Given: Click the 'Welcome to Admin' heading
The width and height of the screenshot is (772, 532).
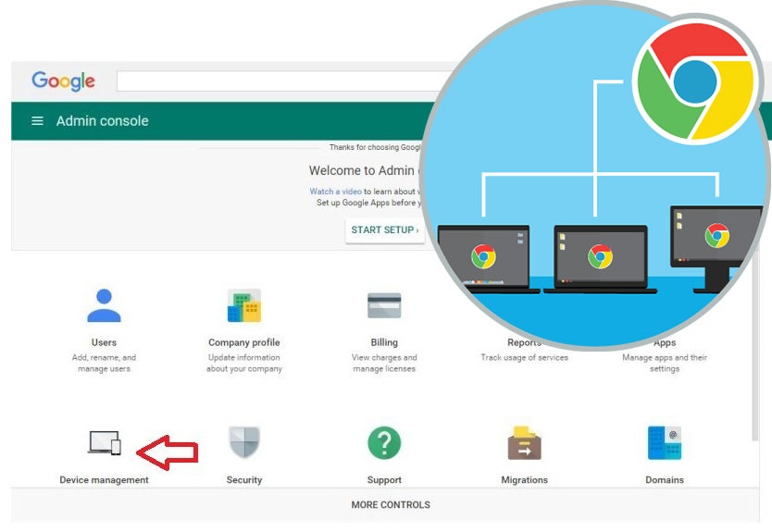Looking at the screenshot, I should 363,171.
